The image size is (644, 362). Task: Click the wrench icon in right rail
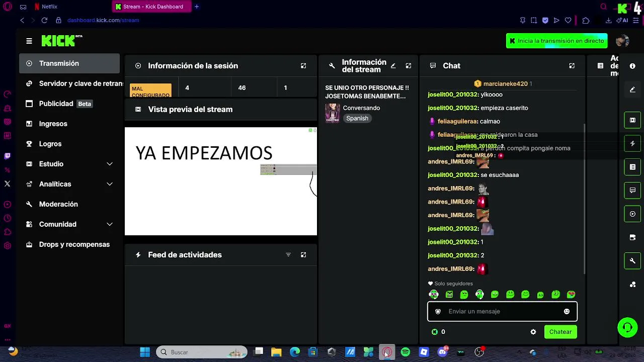point(632,261)
